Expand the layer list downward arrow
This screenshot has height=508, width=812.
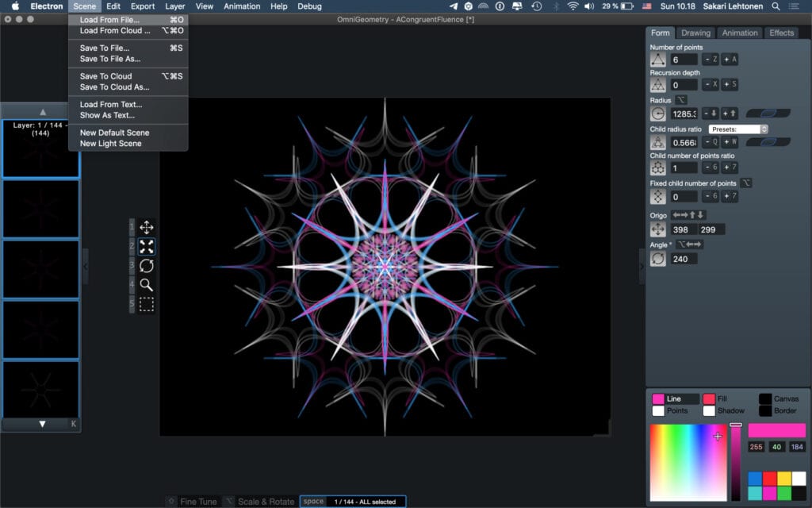pyautogui.click(x=43, y=424)
